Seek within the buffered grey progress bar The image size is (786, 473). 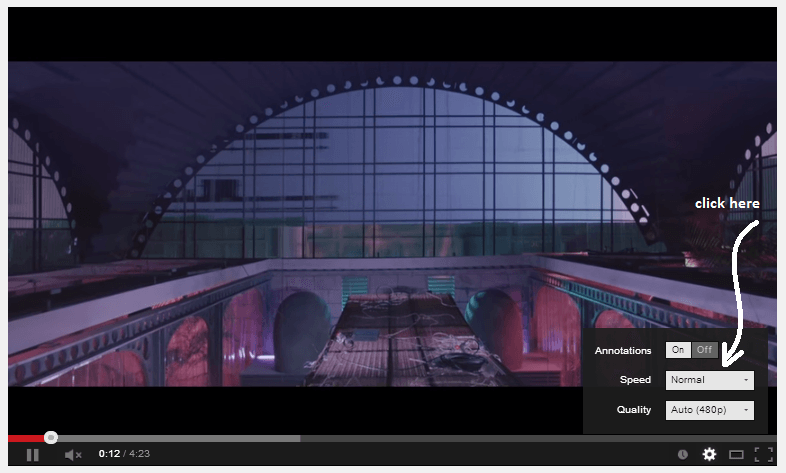[x=179, y=438]
